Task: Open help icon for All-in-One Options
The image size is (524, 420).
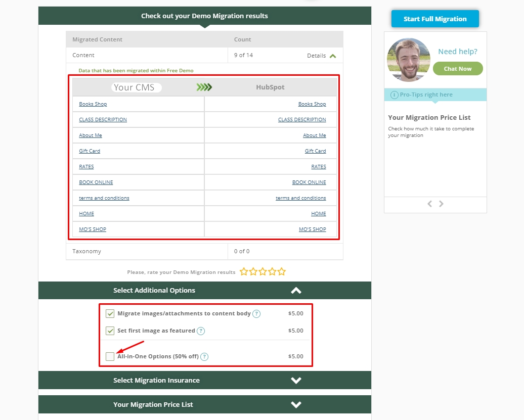Action: click(204, 356)
